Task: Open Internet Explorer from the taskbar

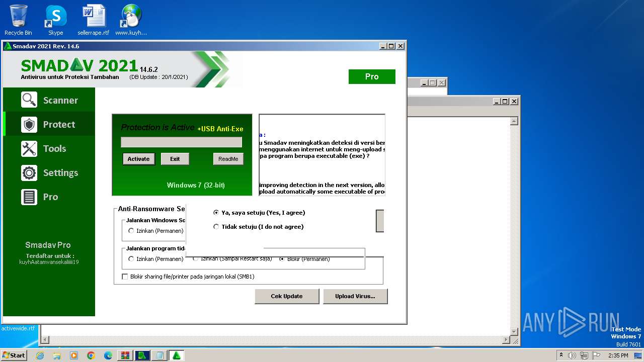Action: [x=40, y=355]
